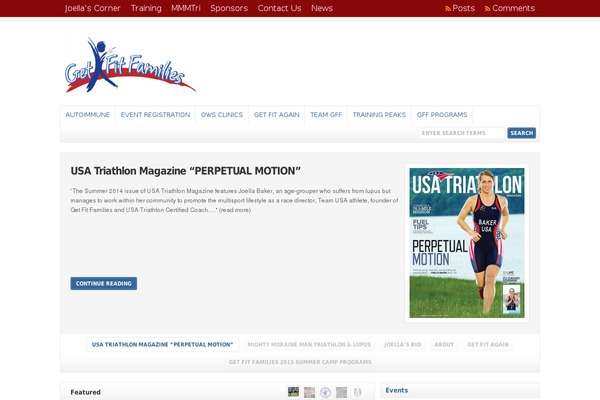Go to Contact Us

279,8
